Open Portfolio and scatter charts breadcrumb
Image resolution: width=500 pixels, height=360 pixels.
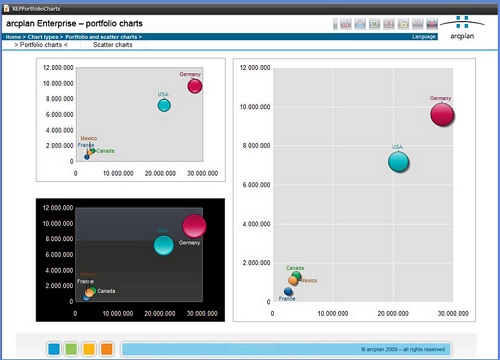coord(101,37)
